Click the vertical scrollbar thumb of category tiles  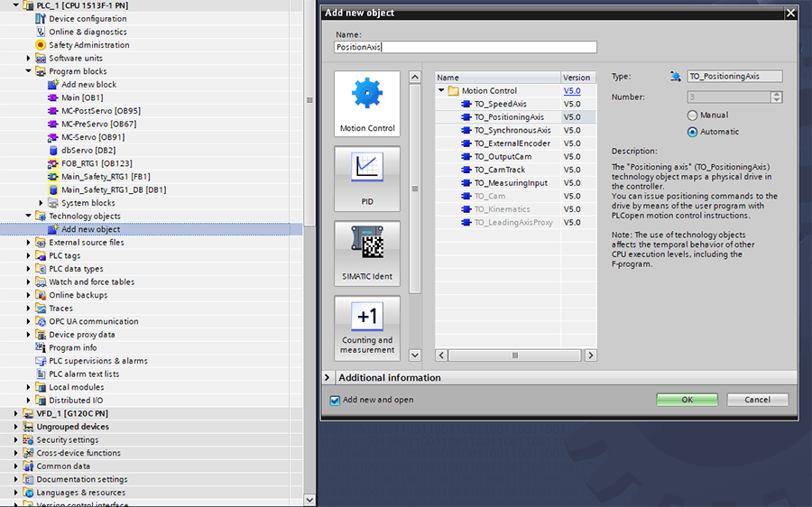click(415, 189)
